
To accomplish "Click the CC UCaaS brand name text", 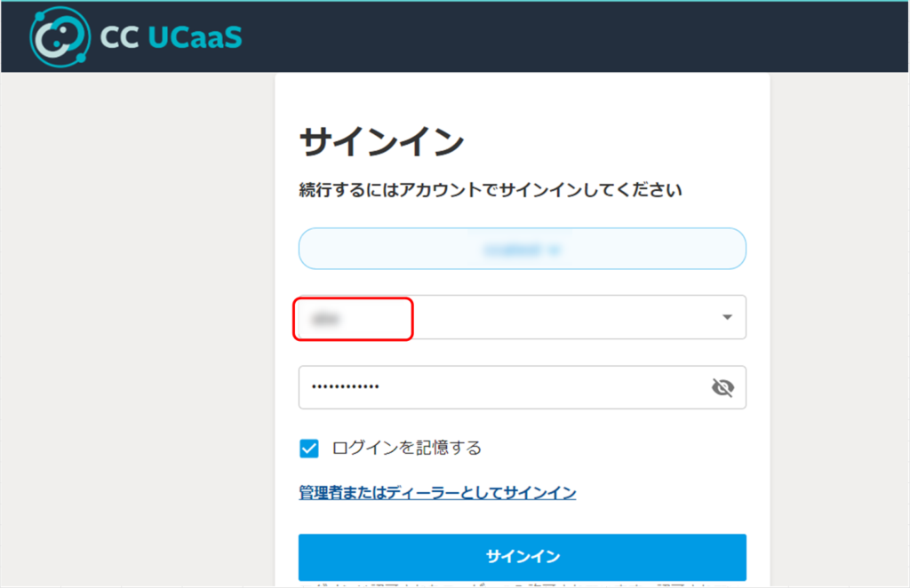I will pos(171,37).
